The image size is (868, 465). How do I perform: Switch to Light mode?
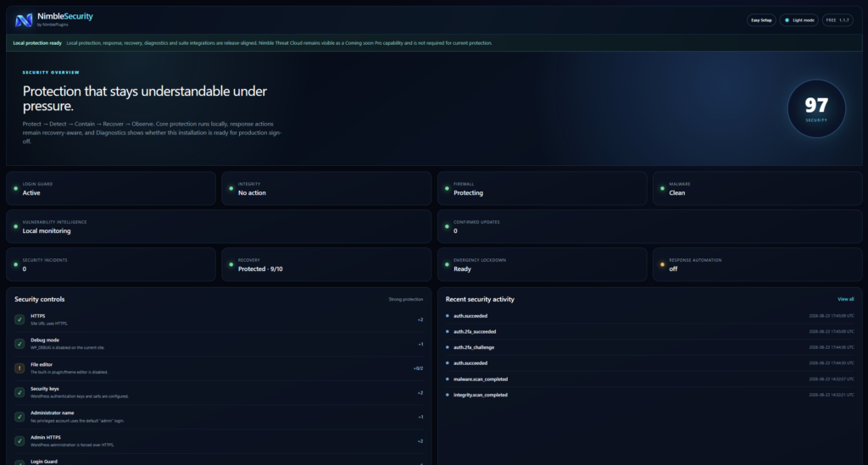tap(798, 20)
